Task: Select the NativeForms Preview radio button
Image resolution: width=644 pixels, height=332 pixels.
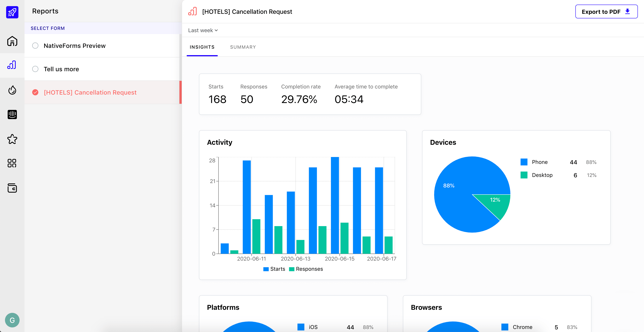Action: point(35,46)
